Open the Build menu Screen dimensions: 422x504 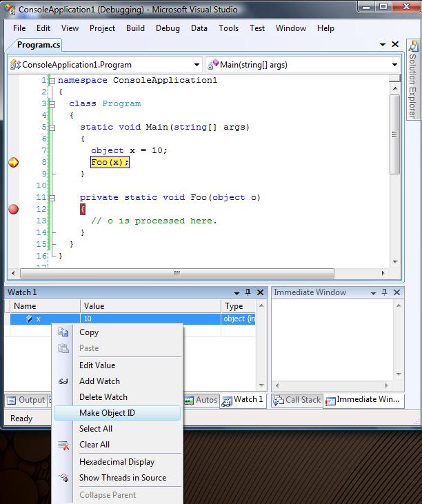(x=135, y=28)
